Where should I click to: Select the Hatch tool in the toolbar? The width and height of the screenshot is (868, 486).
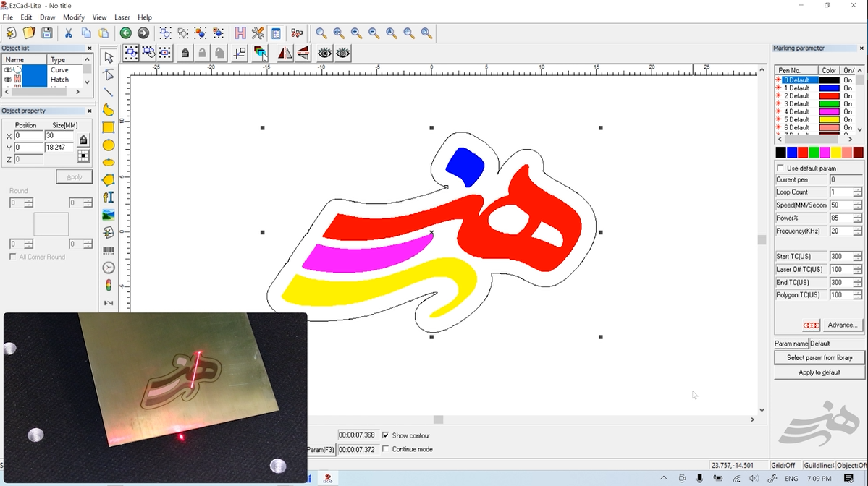pos(240,33)
